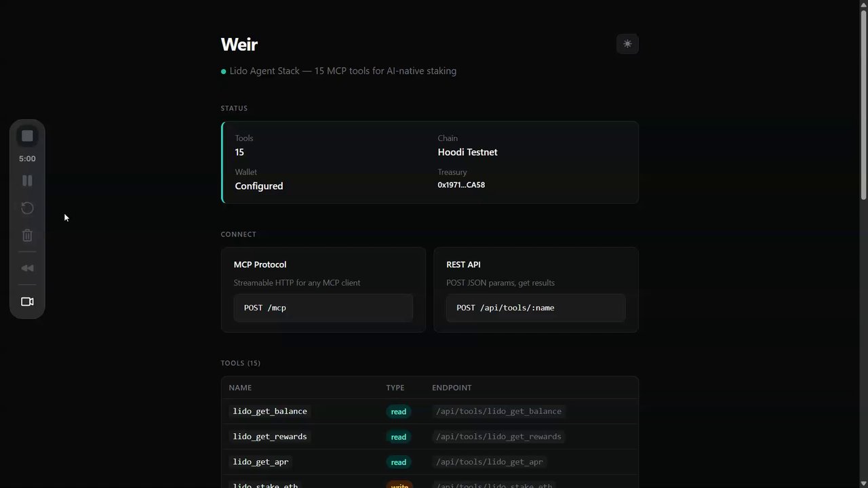Click the POST /mcp code box
This screenshot has width=868, height=488.
(323, 308)
